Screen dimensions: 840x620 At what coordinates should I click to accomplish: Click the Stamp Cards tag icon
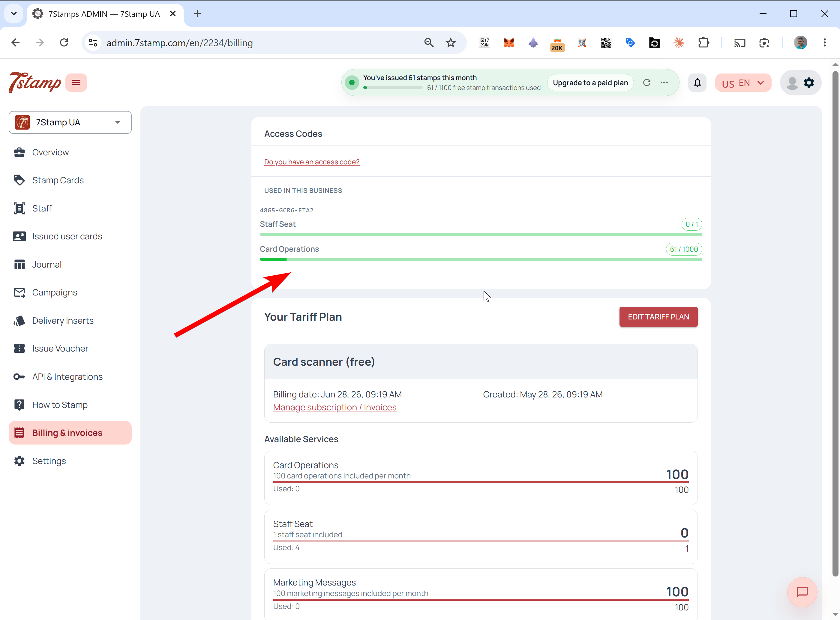point(19,180)
